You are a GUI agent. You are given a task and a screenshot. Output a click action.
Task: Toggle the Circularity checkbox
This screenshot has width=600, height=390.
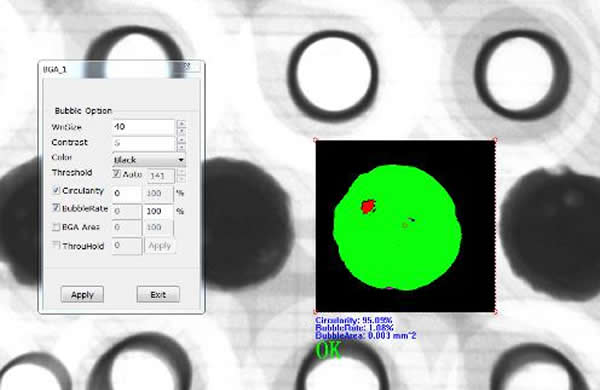(x=56, y=190)
